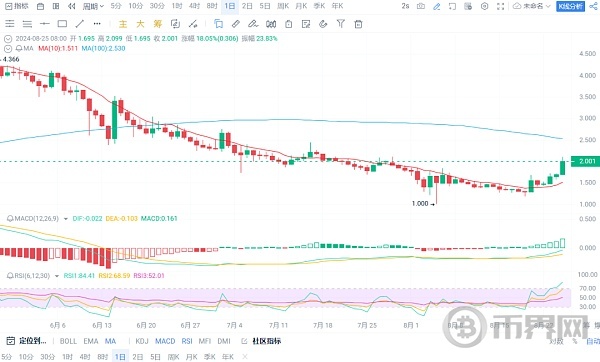Select the rectangle drawing tool
The width and height of the screenshot is (600, 362).
pos(62,24)
